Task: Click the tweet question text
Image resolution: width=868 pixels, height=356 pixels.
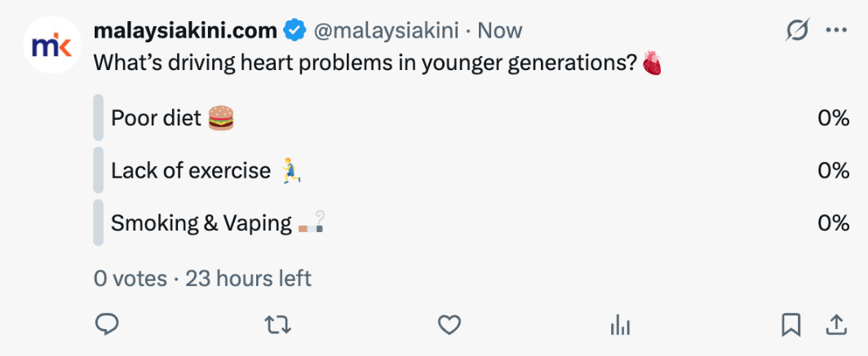Action: click(x=365, y=64)
